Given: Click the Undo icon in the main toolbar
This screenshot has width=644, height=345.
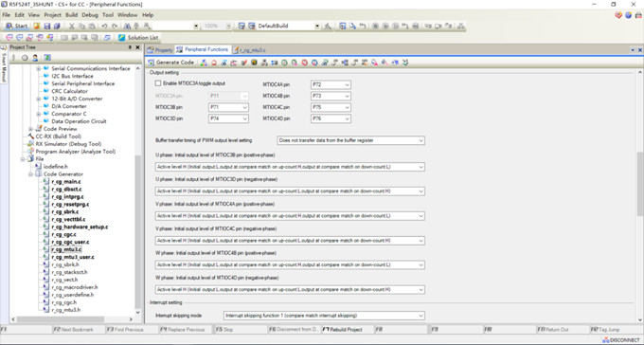Looking at the screenshot, I should pyautogui.click(x=104, y=26).
